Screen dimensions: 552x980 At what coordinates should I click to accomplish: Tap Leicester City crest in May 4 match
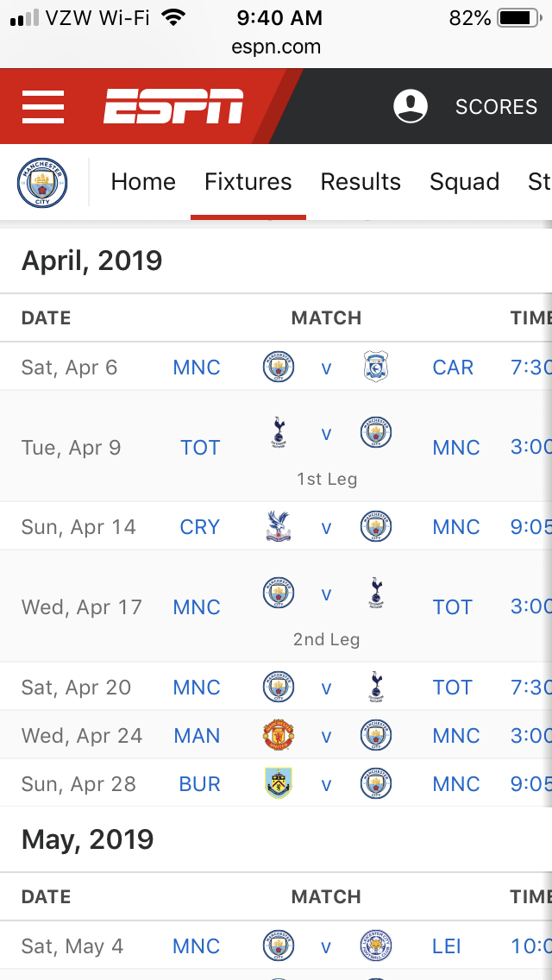pos(376,945)
